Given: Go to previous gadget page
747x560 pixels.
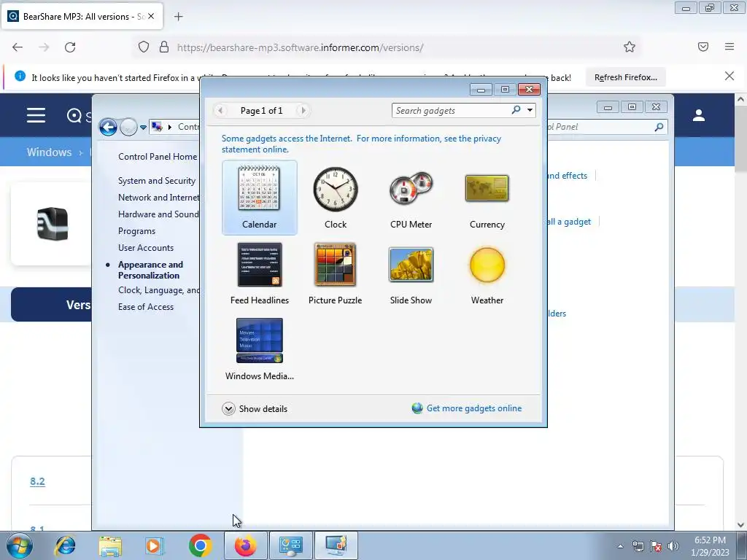Looking at the screenshot, I should point(220,111).
